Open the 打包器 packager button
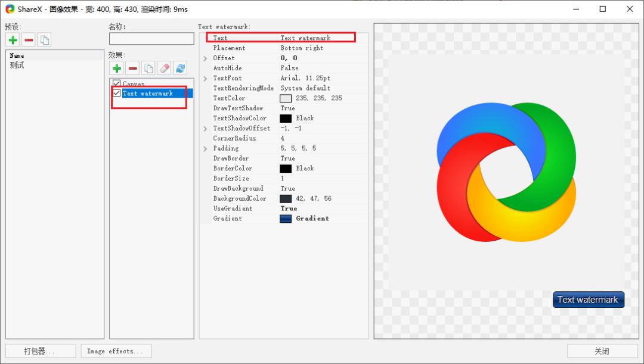The height and width of the screenshot is (364, 644). (41, 351)
